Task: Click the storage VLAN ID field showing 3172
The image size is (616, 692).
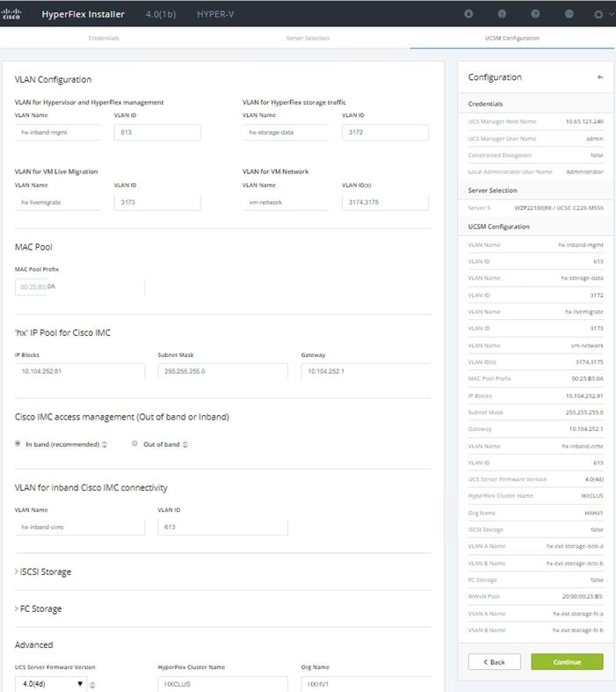Action: click(x=385, y=133)
